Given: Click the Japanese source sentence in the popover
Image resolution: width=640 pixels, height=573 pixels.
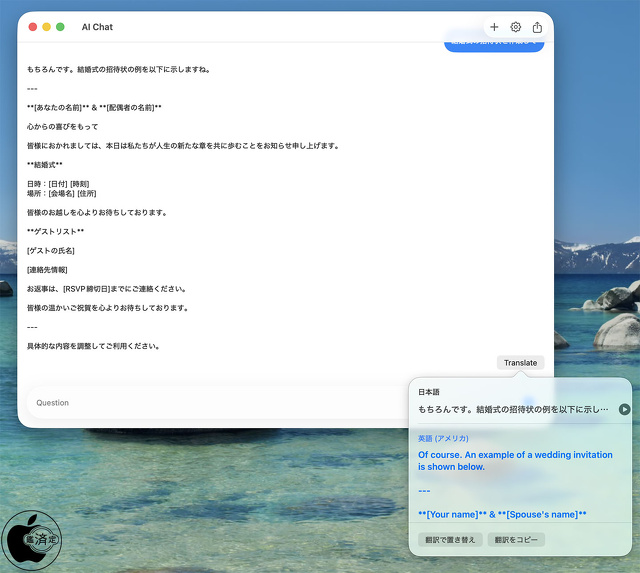Looking at the screenshot, I should (513, 409).
